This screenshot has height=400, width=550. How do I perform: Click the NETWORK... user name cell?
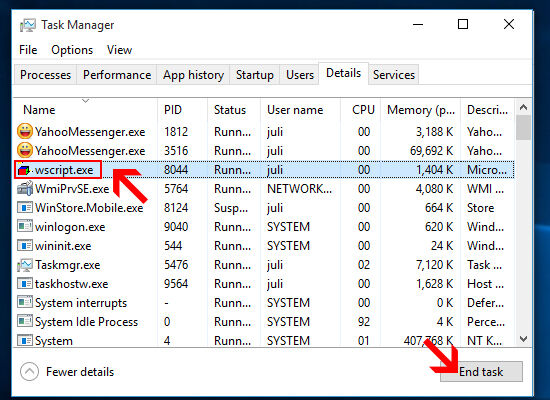pyautogui.click(x=299, y=189)
